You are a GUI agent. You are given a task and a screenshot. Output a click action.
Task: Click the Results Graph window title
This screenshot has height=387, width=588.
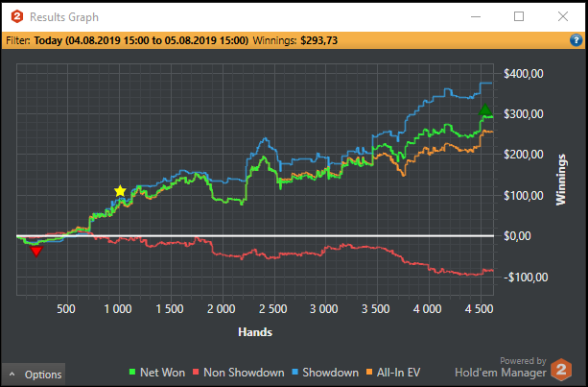(x=64, y=17)
